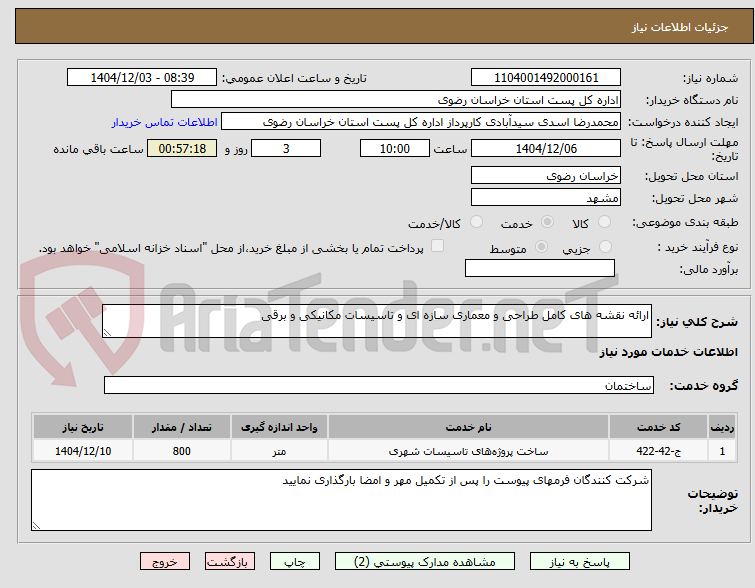
Task: Click the days remaining field showing 3
Action: click(x=286, y=148)
